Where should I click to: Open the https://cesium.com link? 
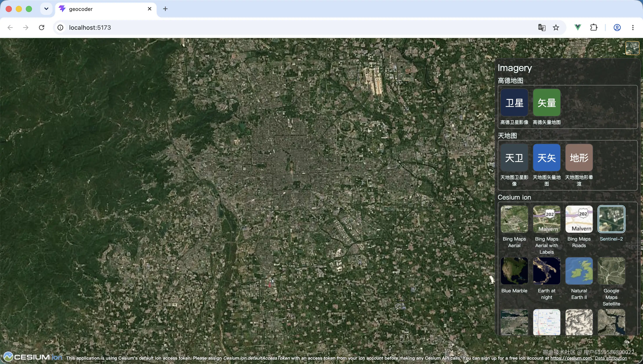click(x=571, y=358)
